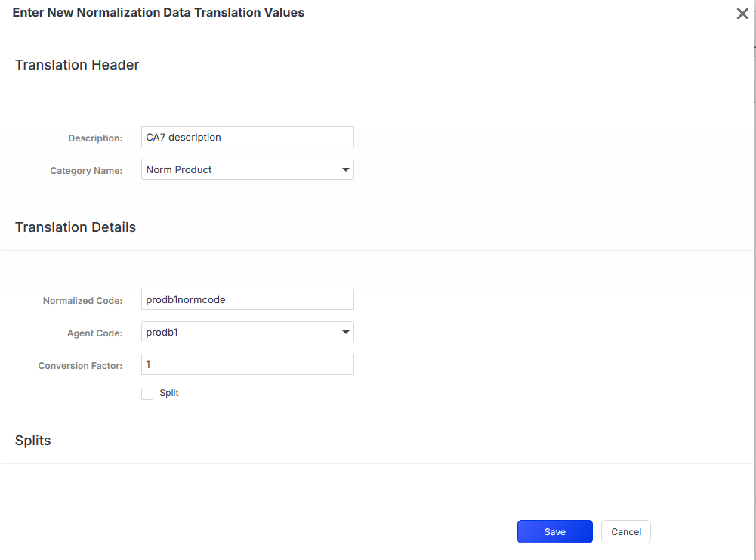Click into the Conversion Factor field
The width and height of the screenshot is (756, 560).
(x=247, y=364)
